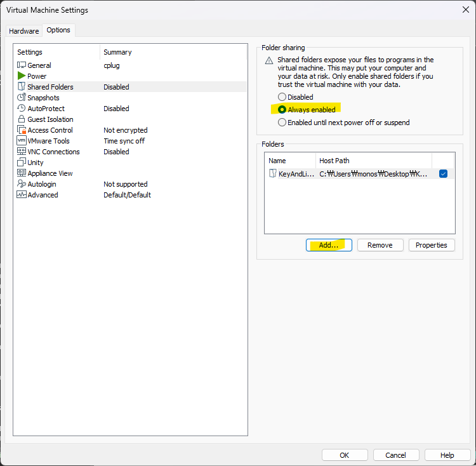
Task: Select the Shared Folders row label
Action: click(50, 87)
